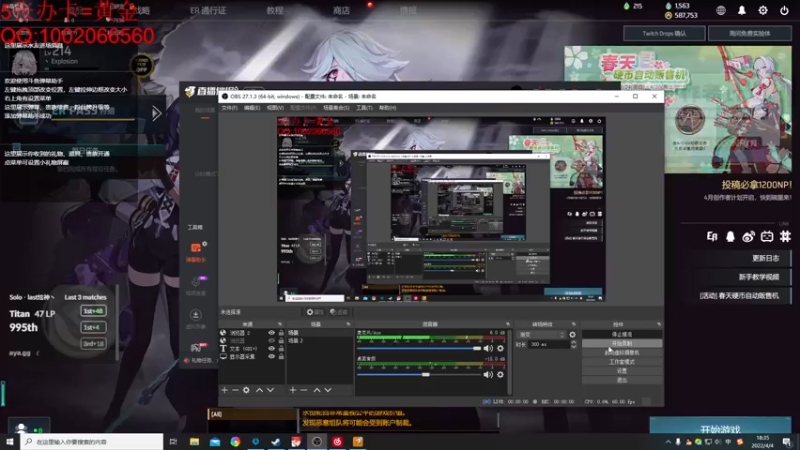The height and width of the screenshot is (450, 800).
Task: Click the Windows taskbar search input field
Action: coord(92,442)
